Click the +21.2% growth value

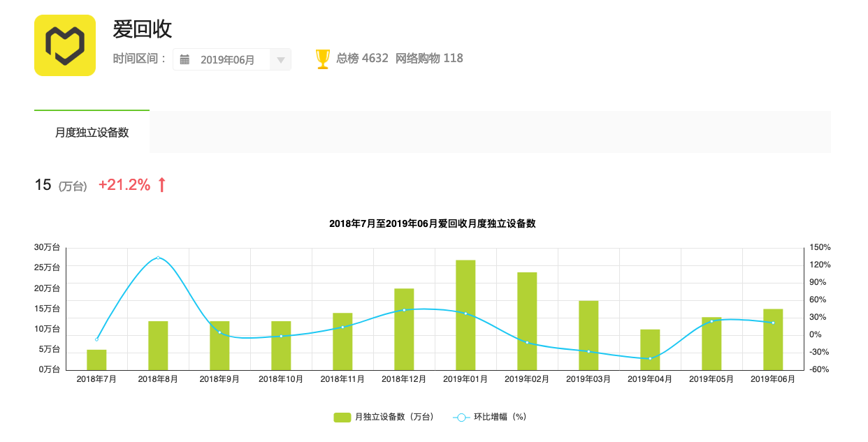[124, 185]
